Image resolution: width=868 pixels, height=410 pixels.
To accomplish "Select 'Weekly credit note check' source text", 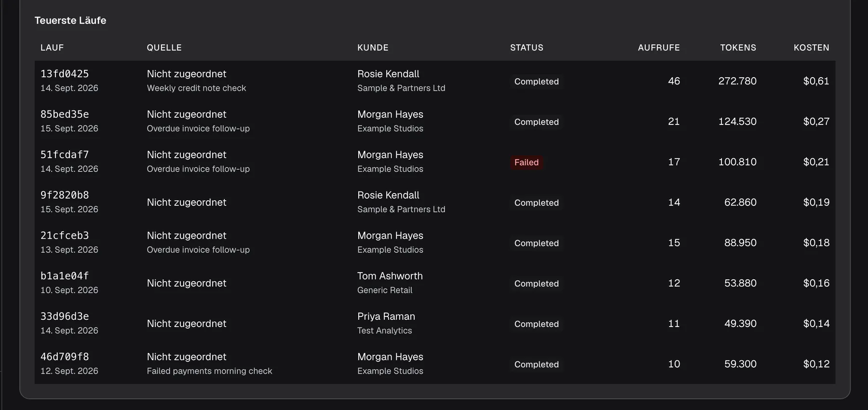I will (196, 88).
